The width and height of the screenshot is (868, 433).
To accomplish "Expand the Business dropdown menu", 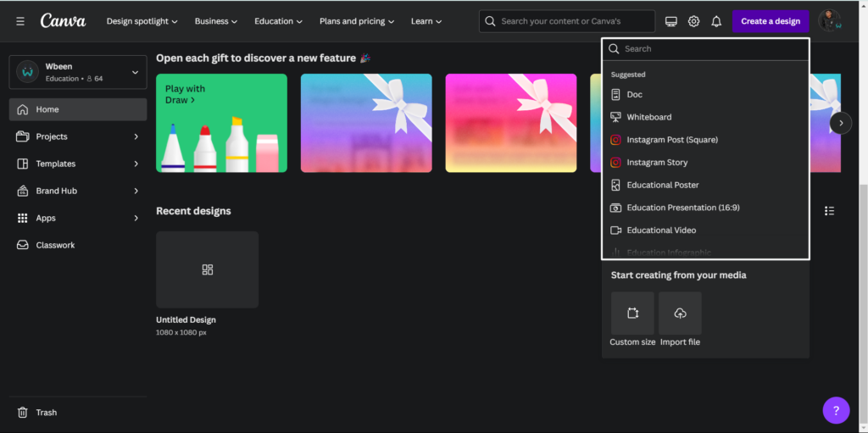I will coord(216,21).
